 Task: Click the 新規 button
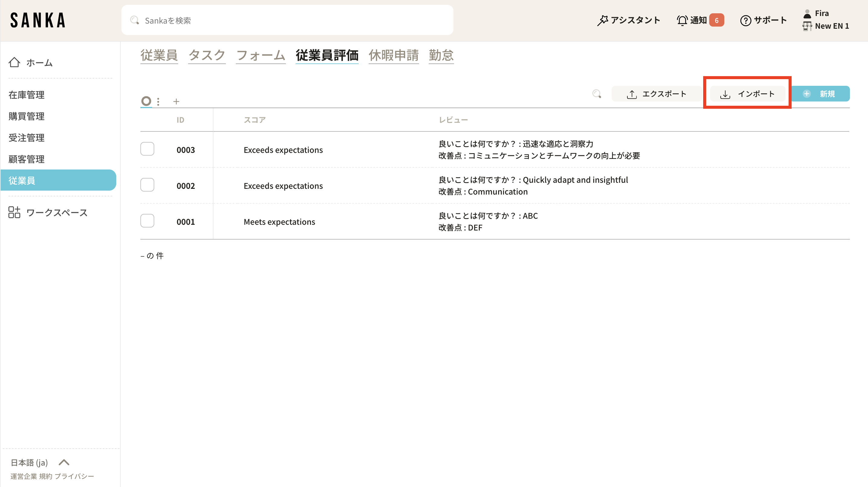tap(820, 94)
